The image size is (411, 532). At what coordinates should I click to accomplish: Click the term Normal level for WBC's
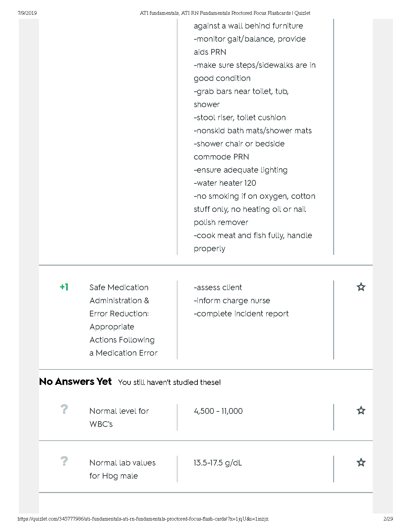pyautogui.click(x=119, y=417)
